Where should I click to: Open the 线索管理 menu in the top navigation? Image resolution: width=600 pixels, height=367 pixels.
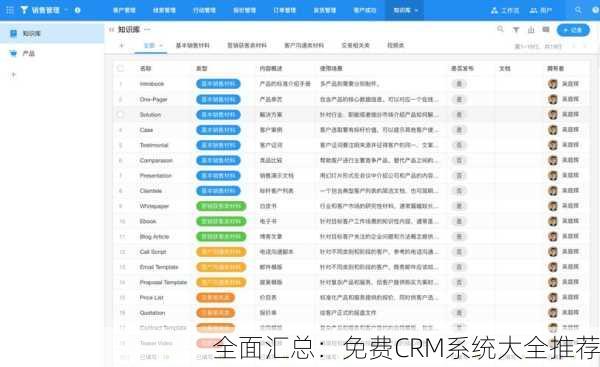[x=164, y=10]
